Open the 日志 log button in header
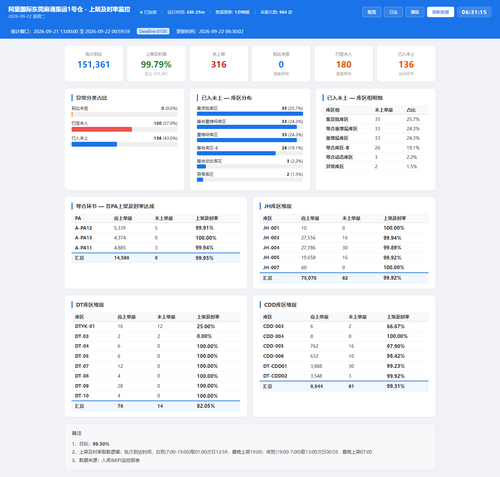 393,12
